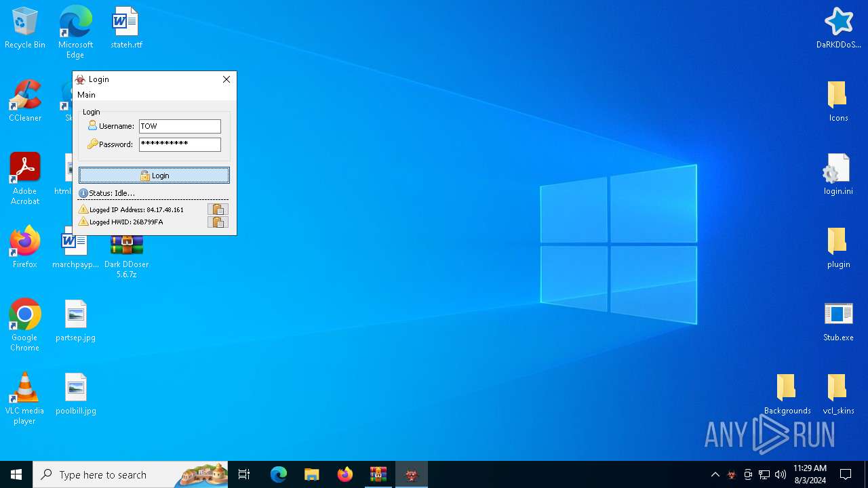Select poolbill.jpg image file
The height and width of the screenshot is (488, 868).
tap(75, 394)
